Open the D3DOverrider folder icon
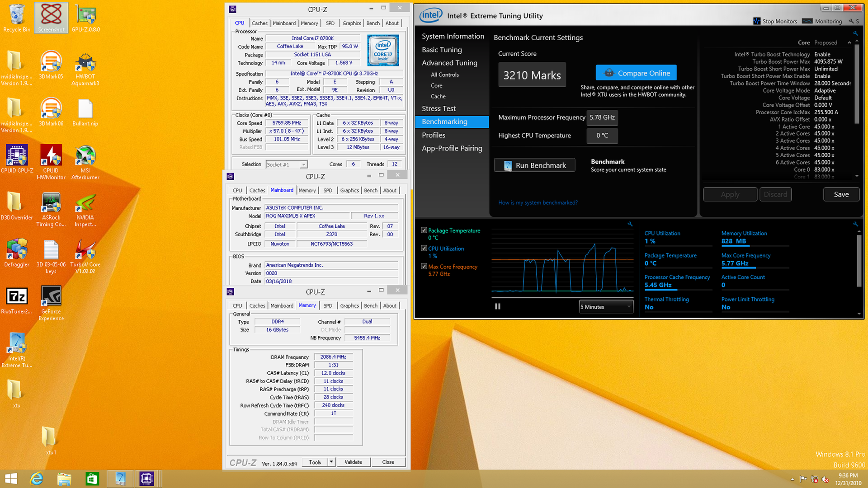Image resolution: width=868 pixels, height=488 pixels. (x=17, y=206)
